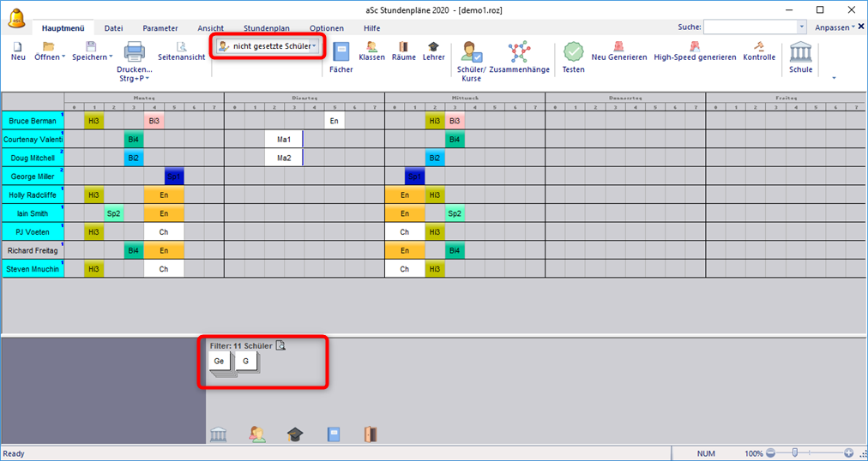Open the Kontrolle gavel icon
Image resolution: width=868 pixels, height=461 pixels.
759,47
